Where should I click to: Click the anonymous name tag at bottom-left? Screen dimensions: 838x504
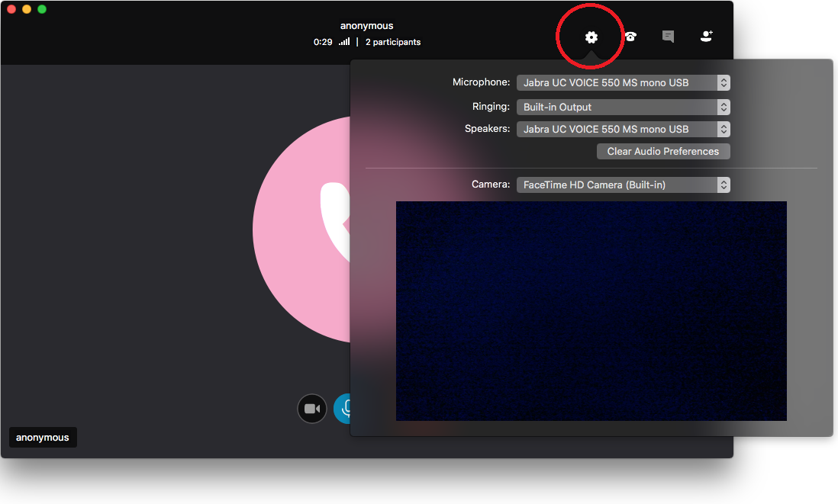point(43,438)
